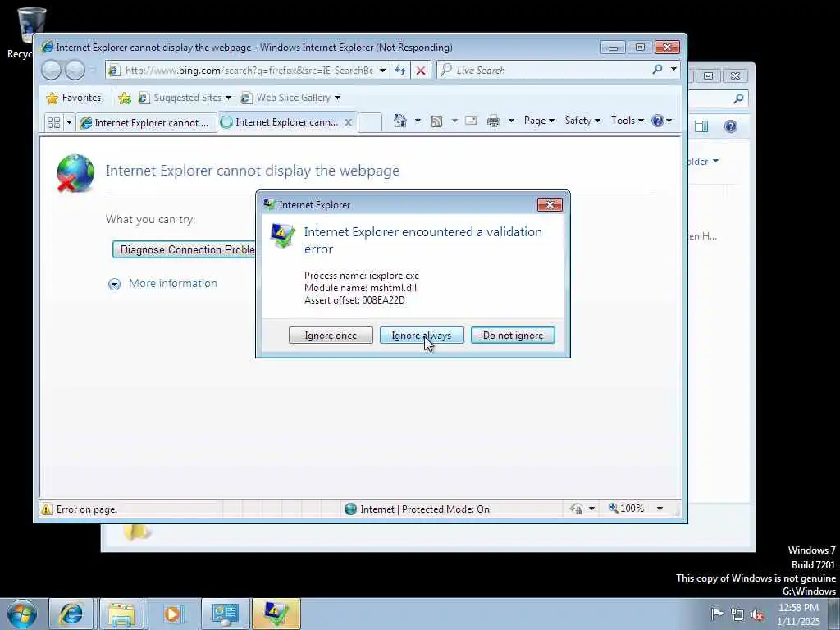Click the red Stop loading icon
Viewport: 840px width, 630px height.
[x=421, y=71]
